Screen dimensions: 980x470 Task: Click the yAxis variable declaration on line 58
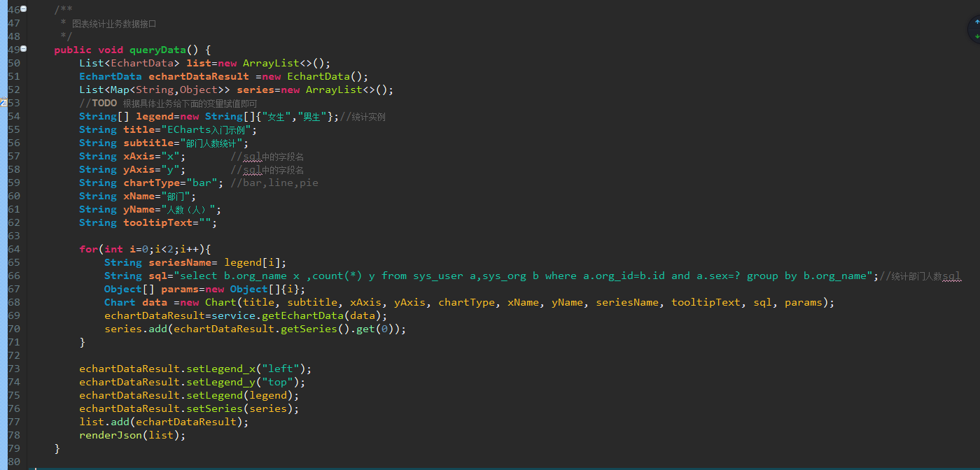(x=132, y=169)
